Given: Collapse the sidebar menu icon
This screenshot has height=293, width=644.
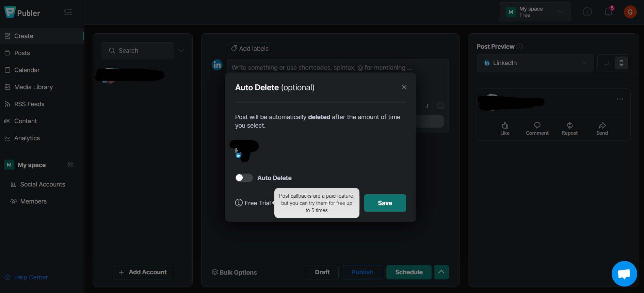Looking at the screenshot, I should [x=68, y=12].
